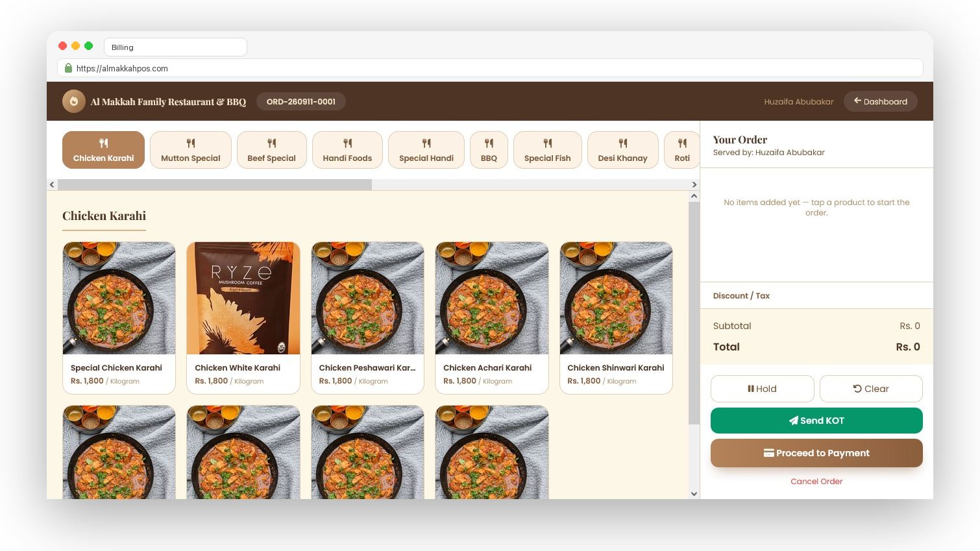980x551 pixels.
Task: Click the Subtotal Rs. 0 amount
Action: [x=910, y=326]
